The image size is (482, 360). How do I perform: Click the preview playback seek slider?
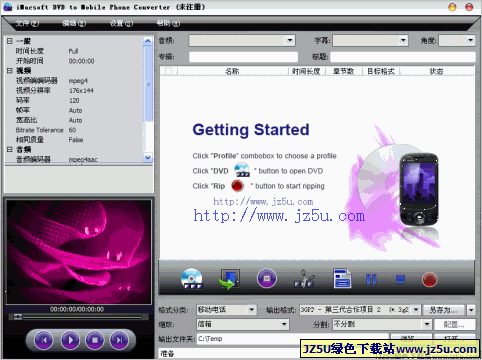click(x=77, y=317)
